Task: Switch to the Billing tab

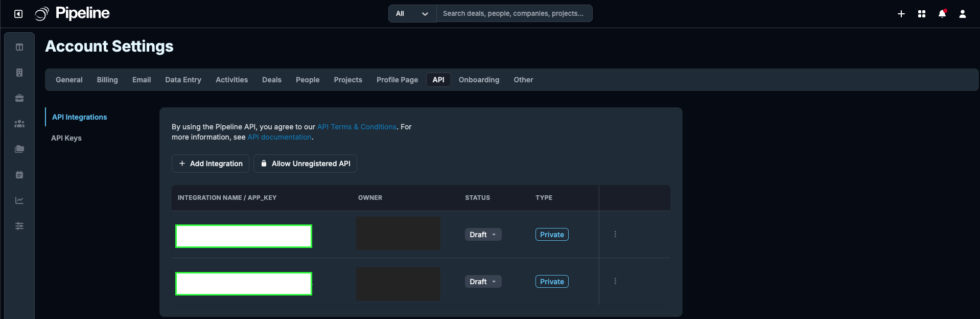Action: point(107,80)
